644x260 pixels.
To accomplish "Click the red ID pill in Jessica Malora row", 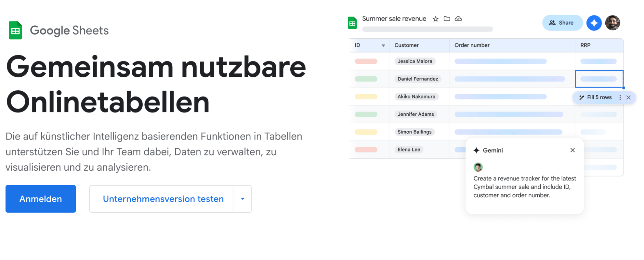I will [x=366, y=61].
